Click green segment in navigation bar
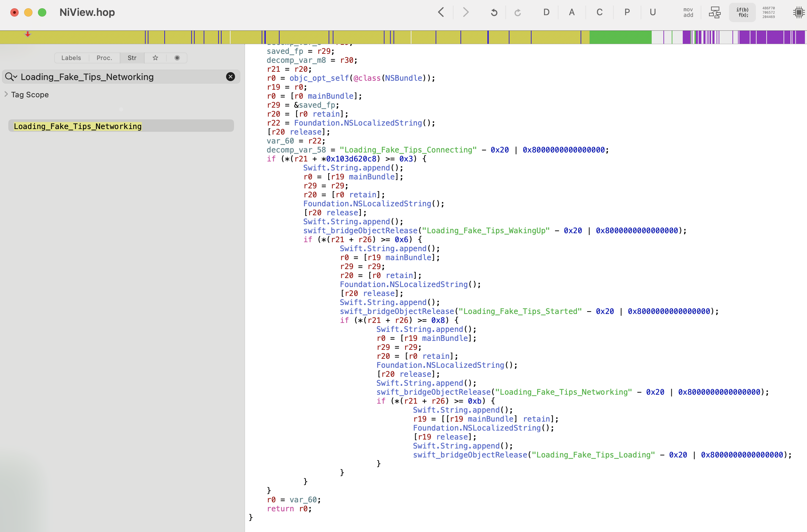 [x=620, y=37]
